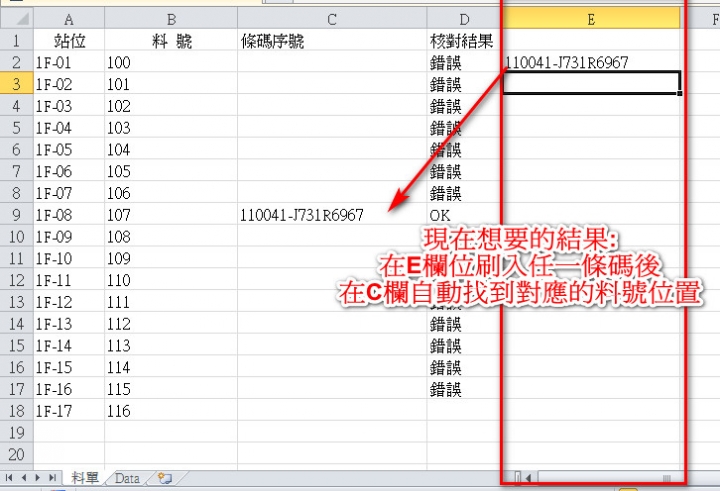Select cell 1F-07

click(x=69, y=193)
